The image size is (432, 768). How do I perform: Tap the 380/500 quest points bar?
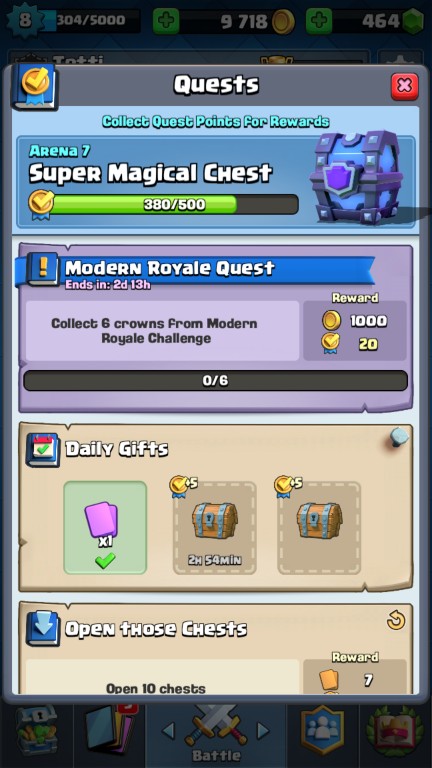174,204
